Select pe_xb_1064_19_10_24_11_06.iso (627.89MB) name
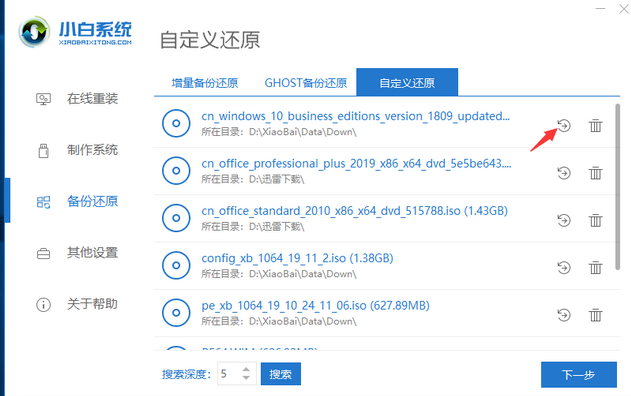This screenshot has width=631, height=396. click(x=316, y=305)
